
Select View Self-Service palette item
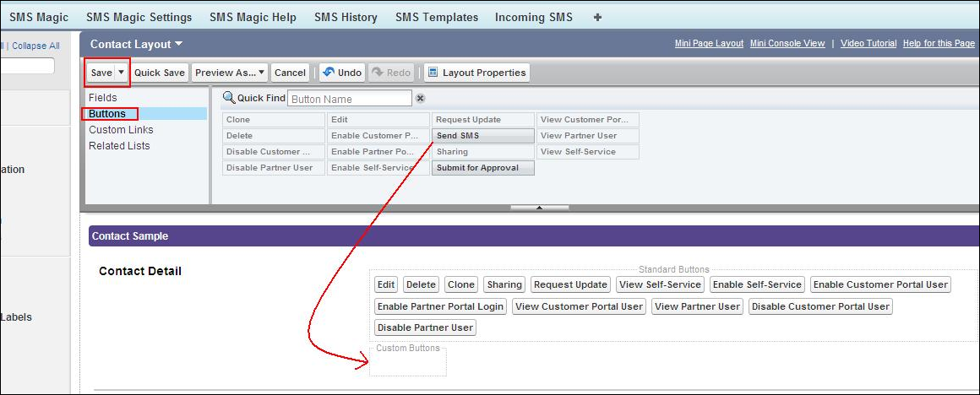(588, 152)
